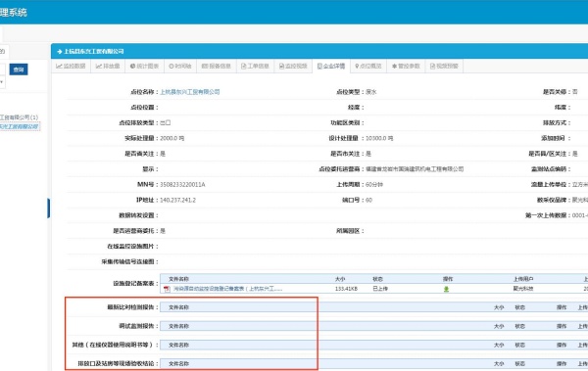Click the 操作 column header of 设施登记备案表
The image size is (588, 371).
click(x=448, y=279)
